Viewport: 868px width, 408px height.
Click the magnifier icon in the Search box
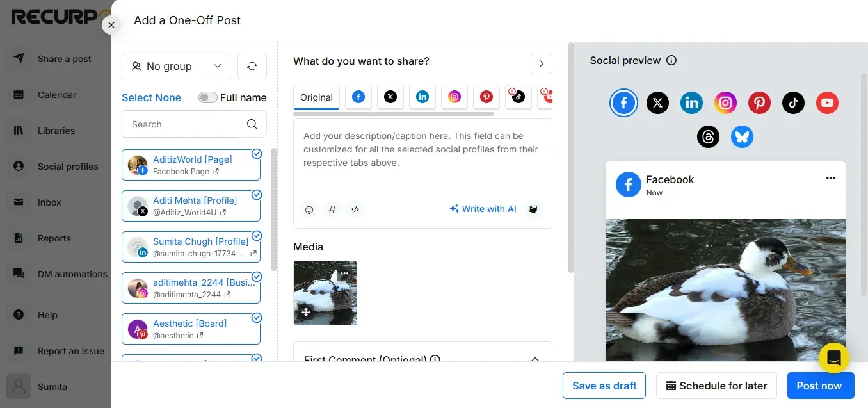click(x=252, y=124)
